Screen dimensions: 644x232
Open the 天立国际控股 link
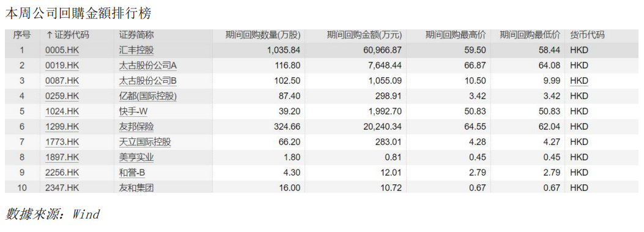coord(144,142)
